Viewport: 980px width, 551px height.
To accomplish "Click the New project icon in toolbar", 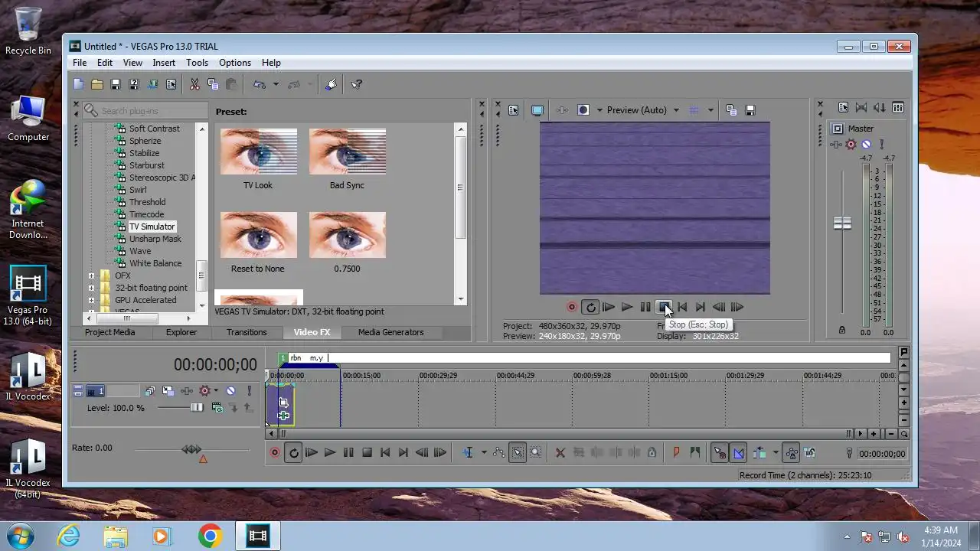I will [79, 84].
